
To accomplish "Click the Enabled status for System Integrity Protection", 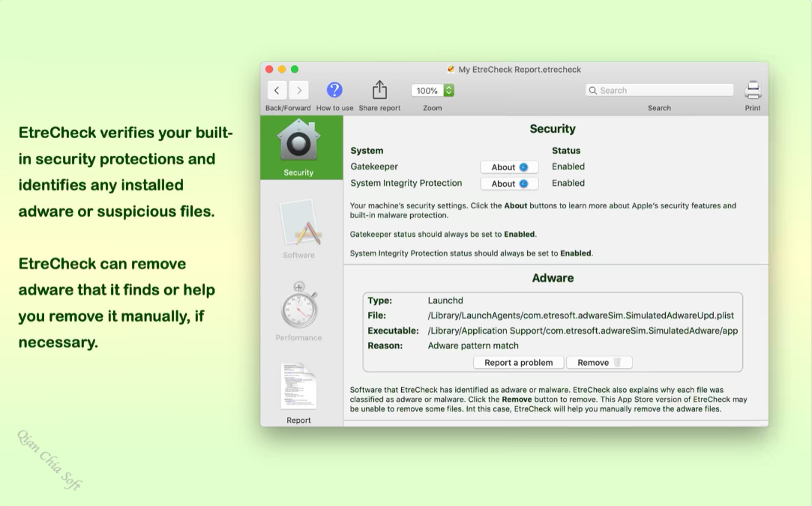I will point(568,183).
